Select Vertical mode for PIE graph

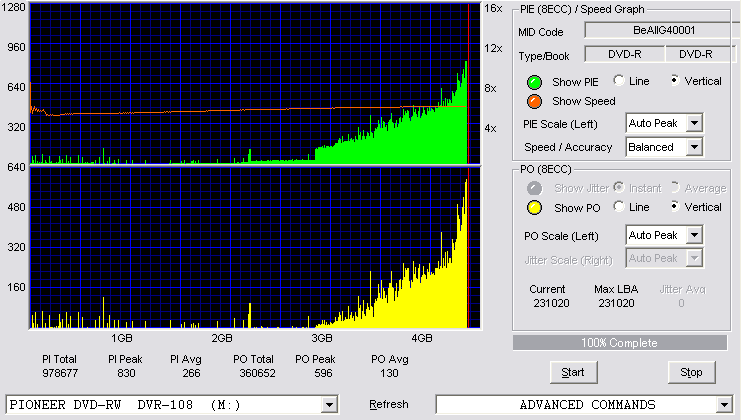coord(675,80)
